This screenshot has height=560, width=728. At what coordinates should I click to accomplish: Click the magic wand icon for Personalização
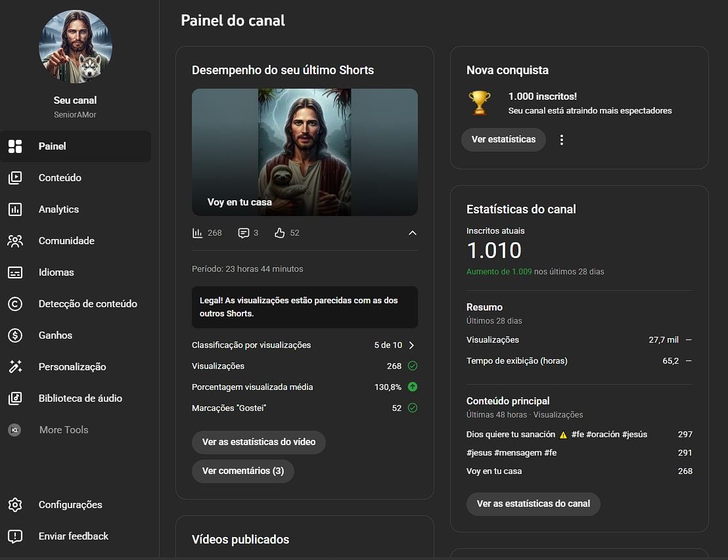[15, 367]
